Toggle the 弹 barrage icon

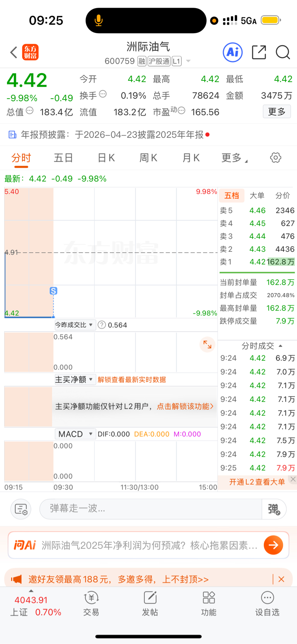[x=274, y=509]
